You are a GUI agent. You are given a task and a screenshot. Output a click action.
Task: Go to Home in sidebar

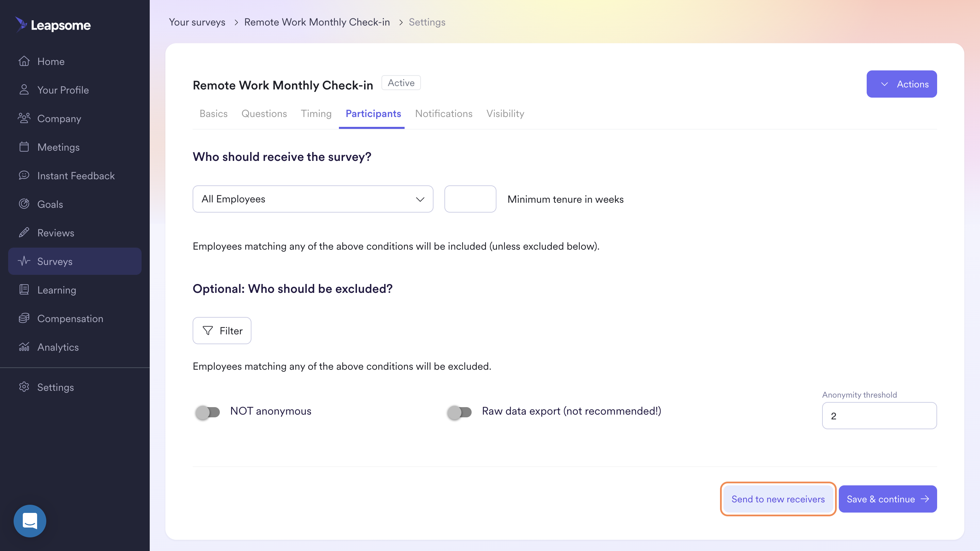click(x=75, y=61)
